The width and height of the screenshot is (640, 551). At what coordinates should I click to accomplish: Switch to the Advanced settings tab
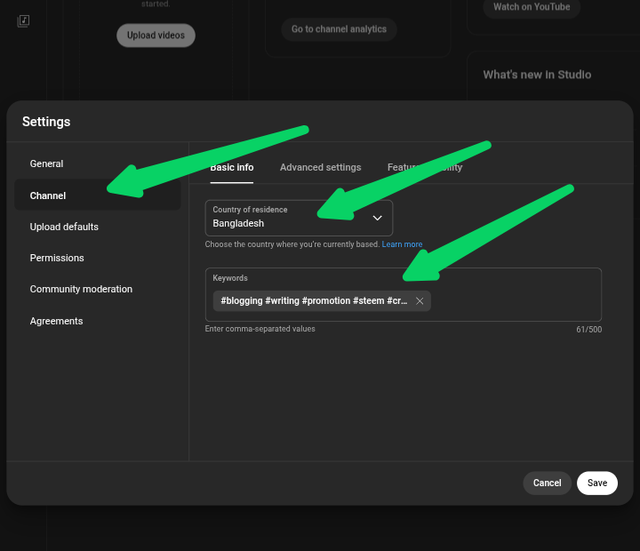point(320,167)
